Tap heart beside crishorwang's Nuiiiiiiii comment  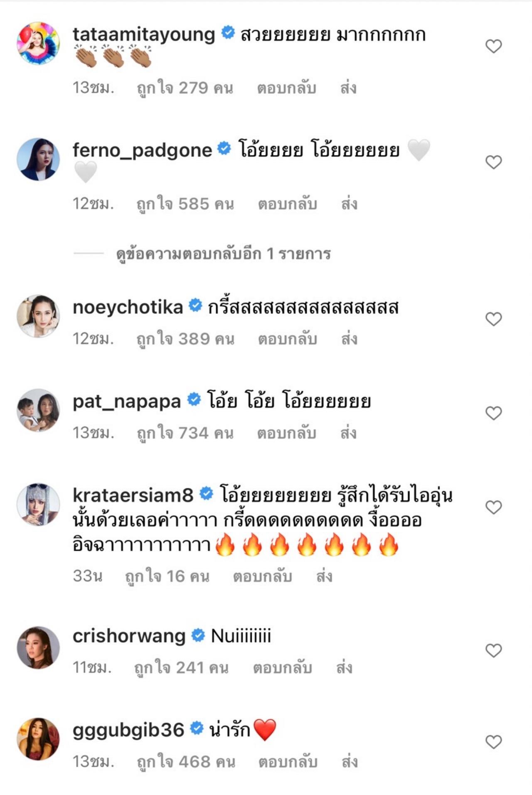(x=493, y=650)
